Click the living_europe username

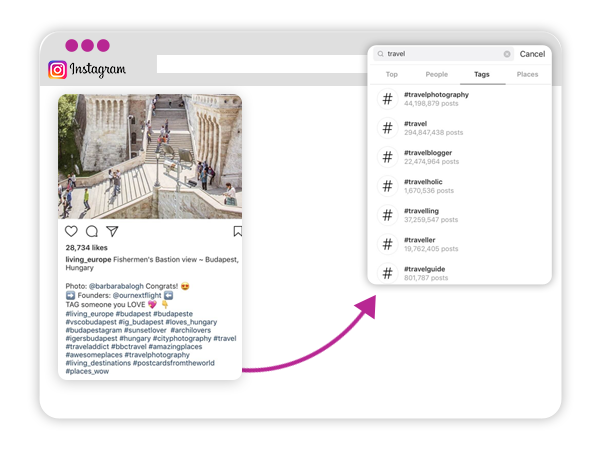tap(89, 260)
